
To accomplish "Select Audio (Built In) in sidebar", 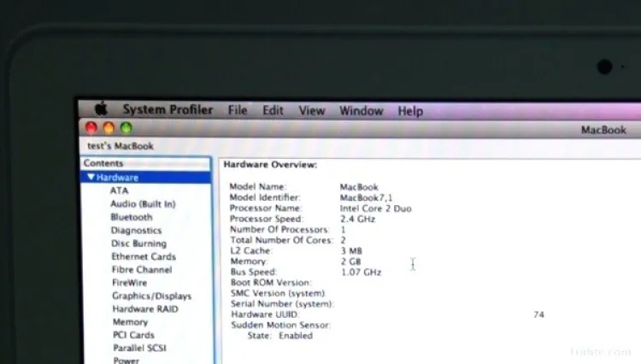I will [143, 204].
